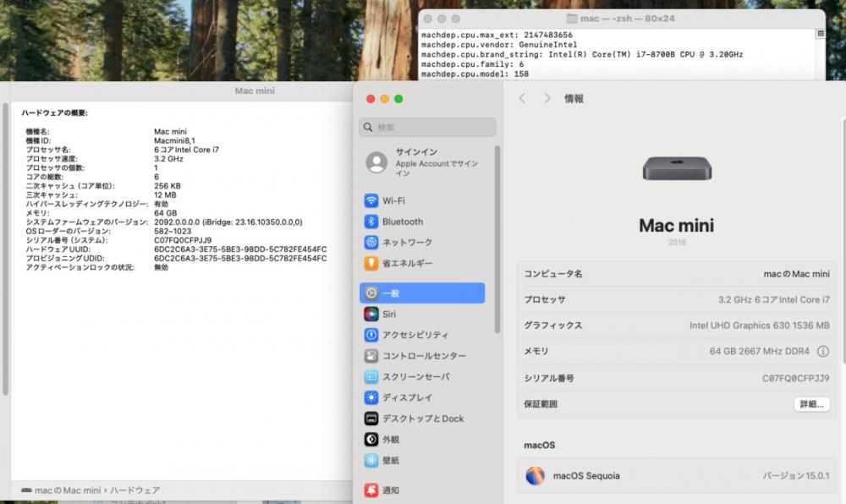
Task: Select the 一般 sidebar label
Action: 391,293
